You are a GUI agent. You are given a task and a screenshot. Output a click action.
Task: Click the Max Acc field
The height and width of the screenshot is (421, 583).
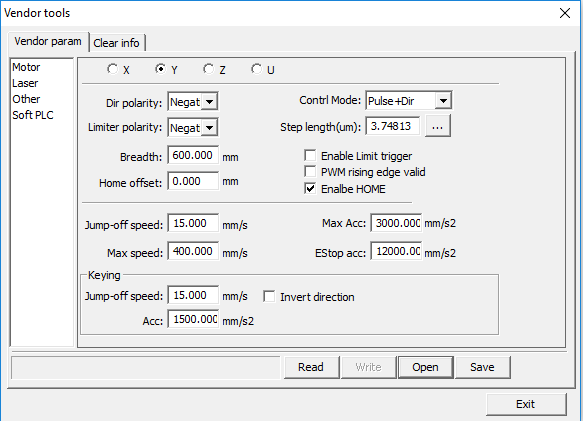coord(396,223)
